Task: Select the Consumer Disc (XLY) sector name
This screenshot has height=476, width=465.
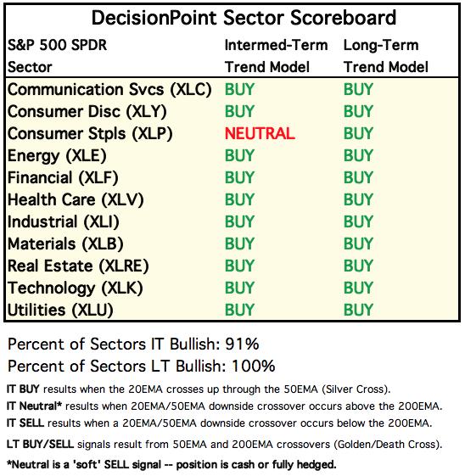Action: coord(87,112)
